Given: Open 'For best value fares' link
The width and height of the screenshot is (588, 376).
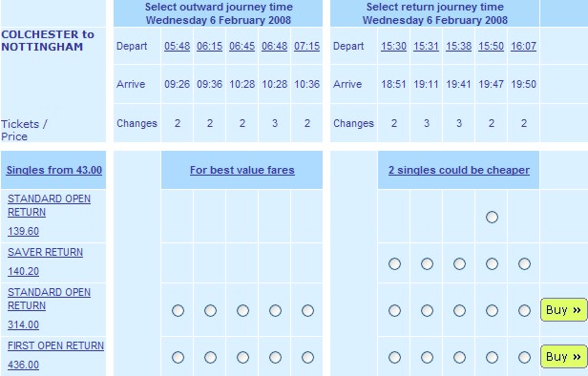Looking at the screenshot, I should tap(241, 170).
